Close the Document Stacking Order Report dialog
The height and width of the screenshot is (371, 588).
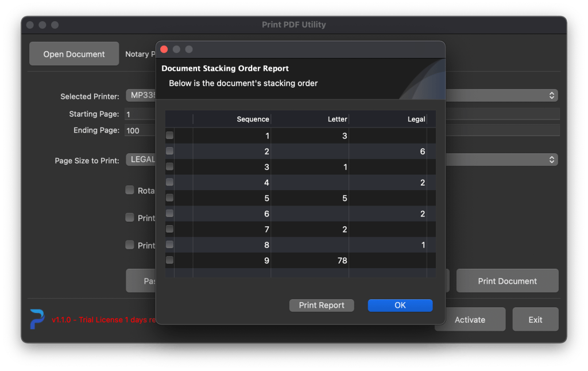point(164,49)
